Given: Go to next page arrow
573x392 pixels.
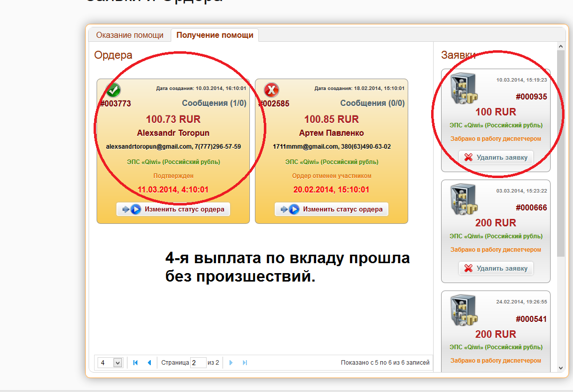Looking at the screenshot, I should [x=231, y=363].
